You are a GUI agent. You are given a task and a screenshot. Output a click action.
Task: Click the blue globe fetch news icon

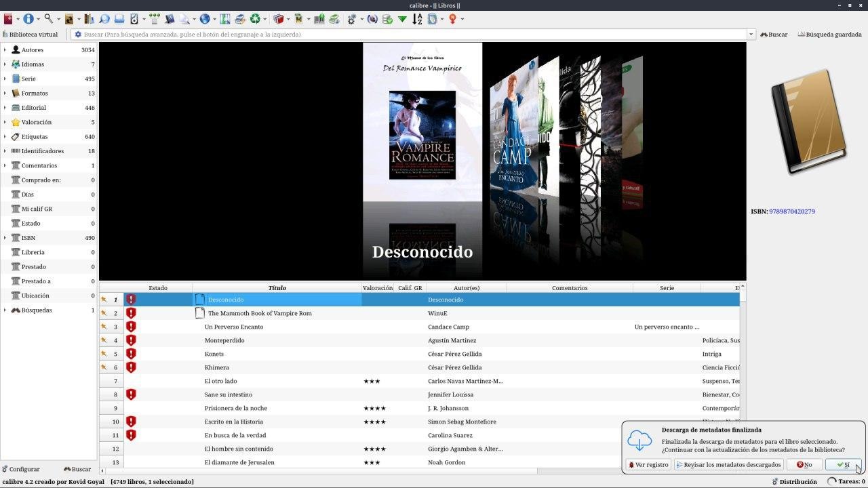tap(205, 19)
